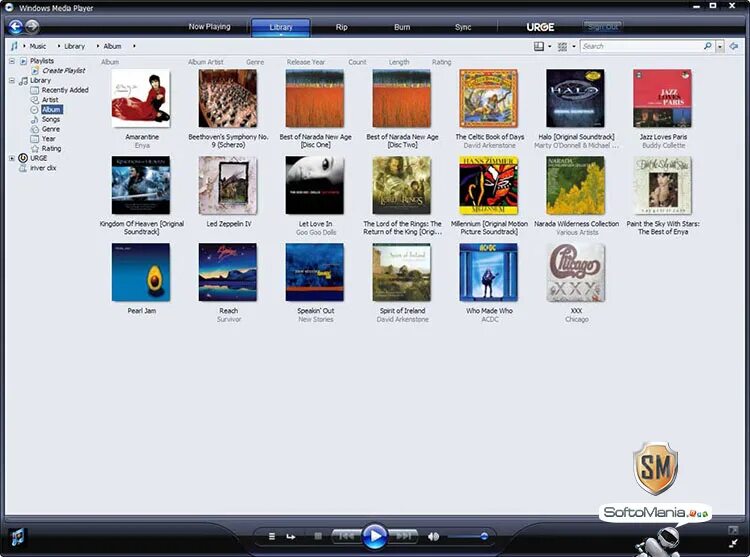The height and width of the screenshot is (557, 750).
Task: Click the Songs note icon
Action: pos(34,119)
